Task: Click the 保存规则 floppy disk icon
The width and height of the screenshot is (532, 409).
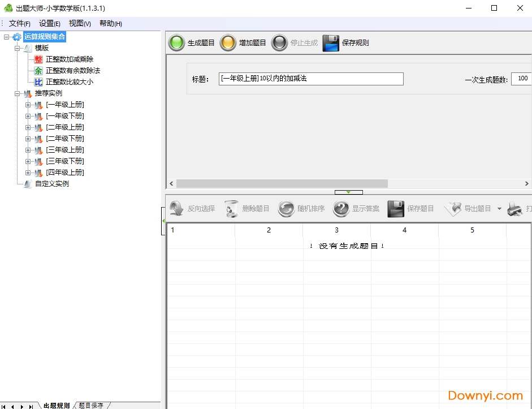Action: pos(331,43)
